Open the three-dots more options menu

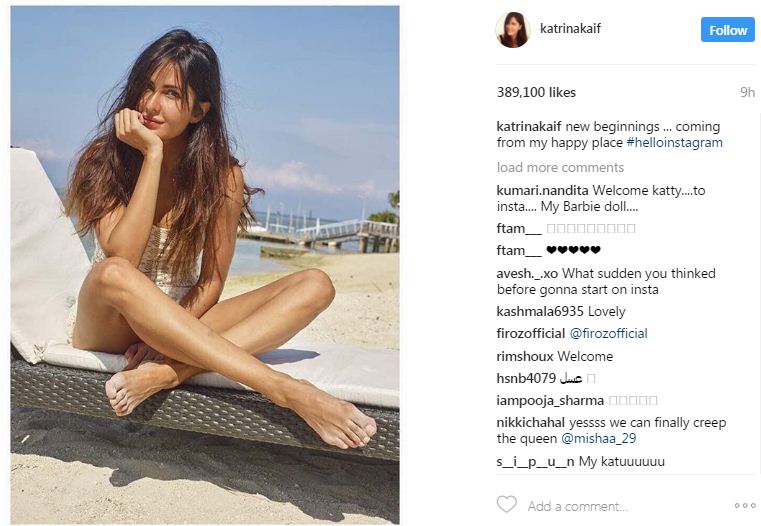745,506
